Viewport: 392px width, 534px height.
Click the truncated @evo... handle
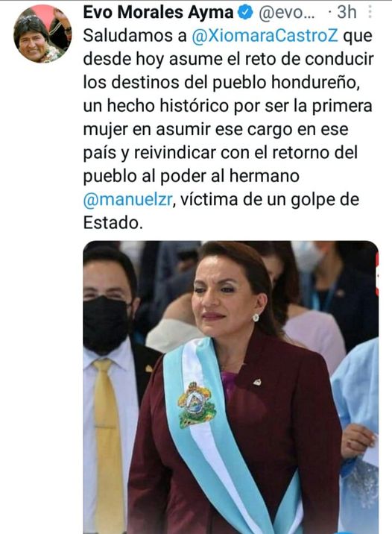click(x=287, y=13)
